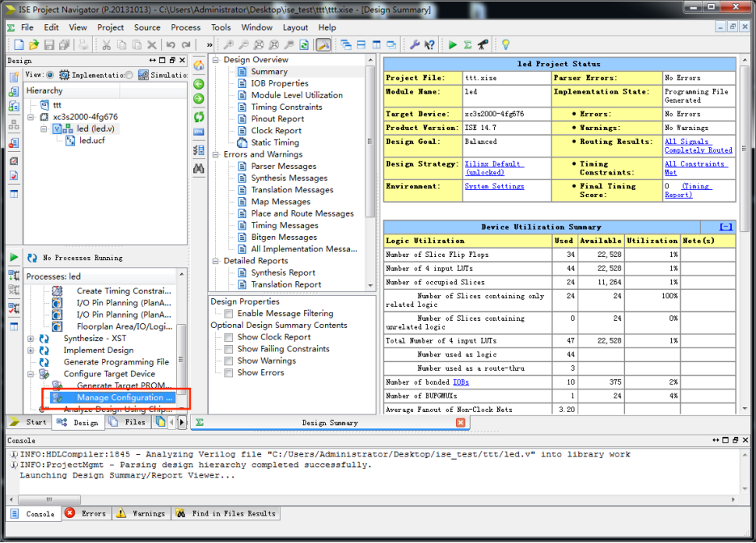Click the System Settings link
756x543 pixels.
(494, 187)
